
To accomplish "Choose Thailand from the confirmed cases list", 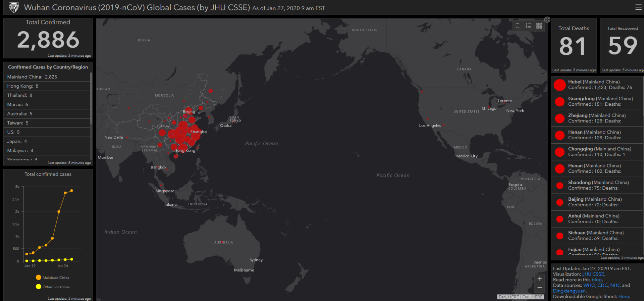I will [20, 95].
